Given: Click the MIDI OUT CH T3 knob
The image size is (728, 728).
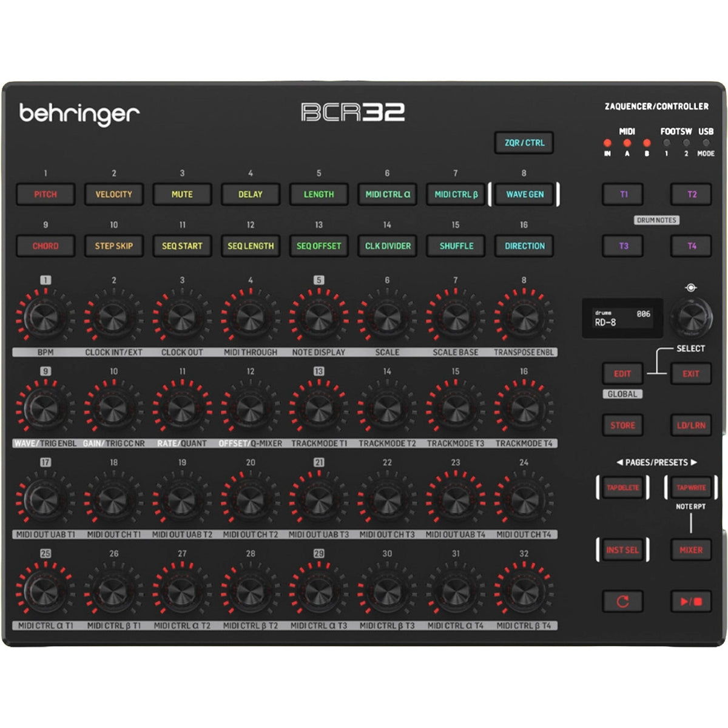Looking at the screenshot, I should (386, 499).
